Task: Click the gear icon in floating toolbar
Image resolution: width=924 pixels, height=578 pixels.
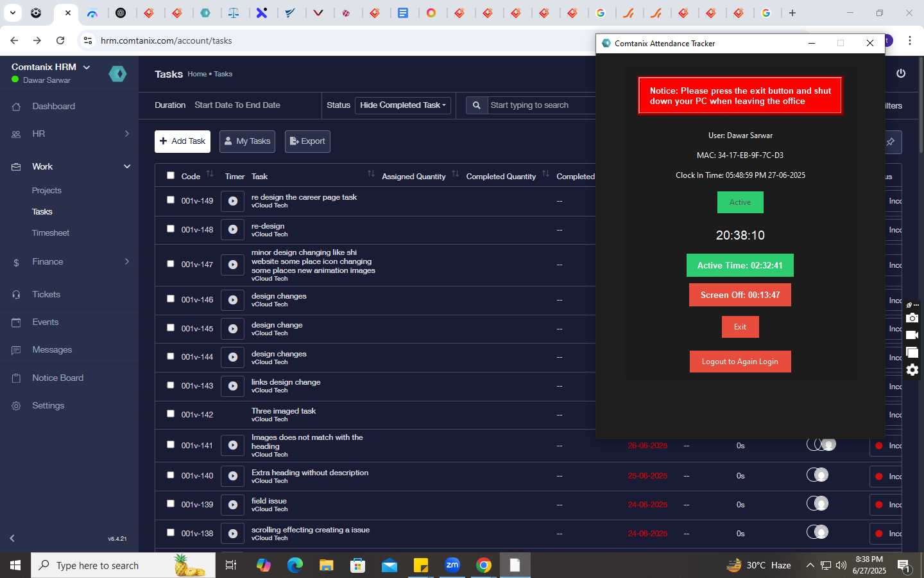Action: coord(912,370)
